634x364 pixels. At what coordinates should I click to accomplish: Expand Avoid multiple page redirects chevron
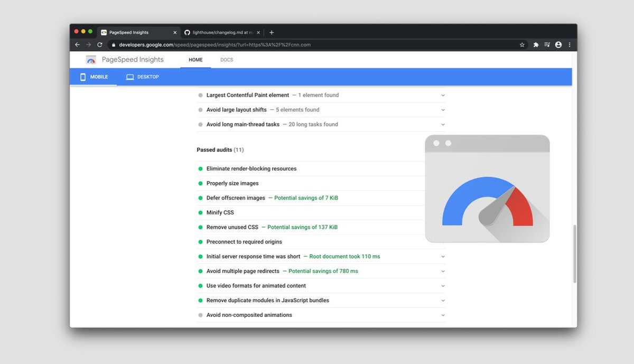tap(443, 271)
